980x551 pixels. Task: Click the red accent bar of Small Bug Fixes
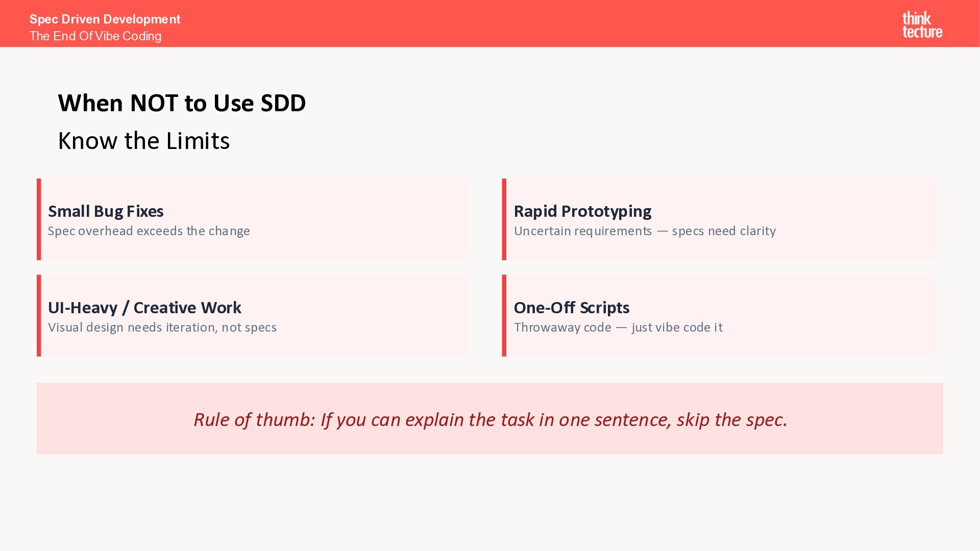point(39,219)
